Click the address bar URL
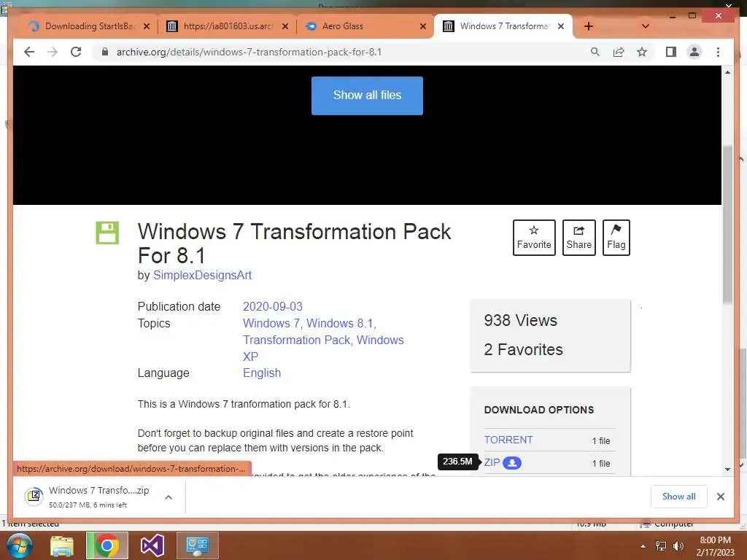The height and width of the screenshot is (560, 747). [249, 52]
